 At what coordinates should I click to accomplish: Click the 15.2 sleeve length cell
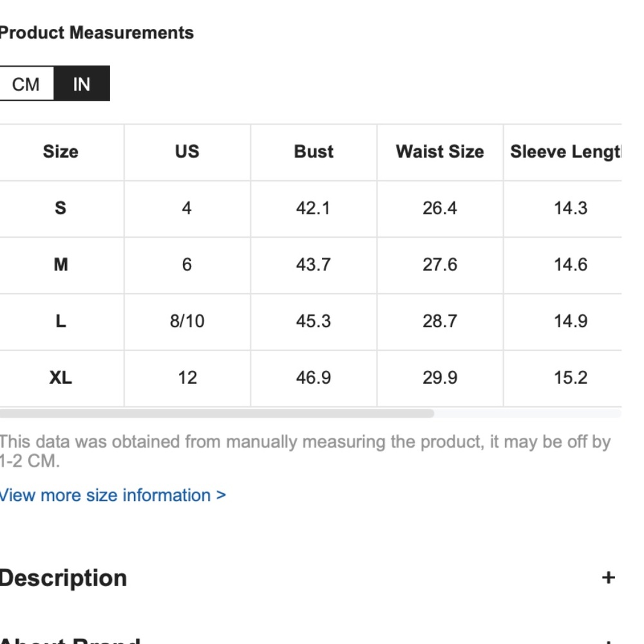(x=571, y=377)
